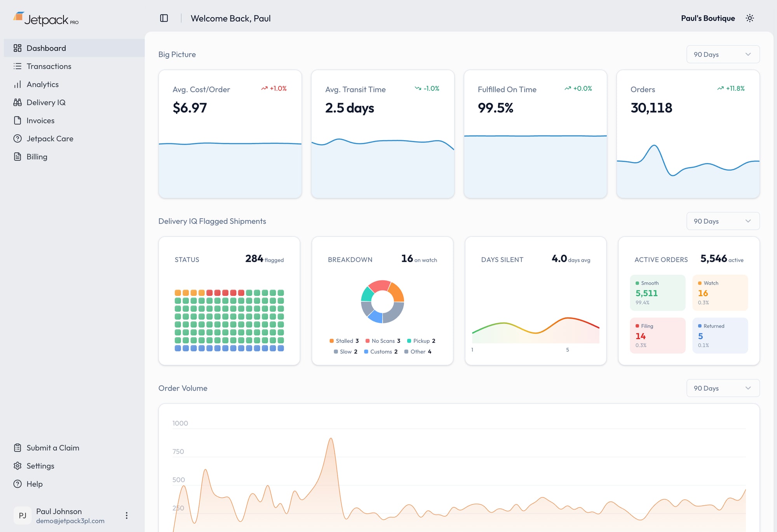Click the status waffle grid chart
Screen dimensions: 777x532
[x=229, y=320]
